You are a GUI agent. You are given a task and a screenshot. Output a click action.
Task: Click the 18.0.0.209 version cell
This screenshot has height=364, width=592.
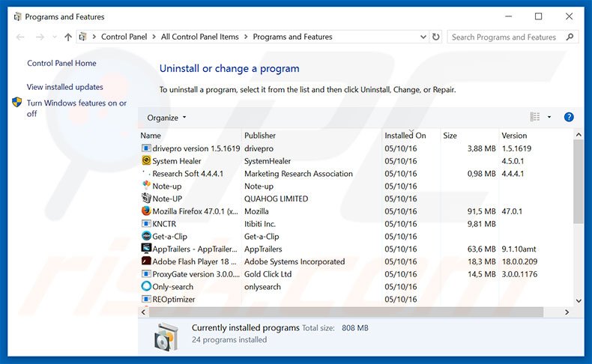(519, 261)
